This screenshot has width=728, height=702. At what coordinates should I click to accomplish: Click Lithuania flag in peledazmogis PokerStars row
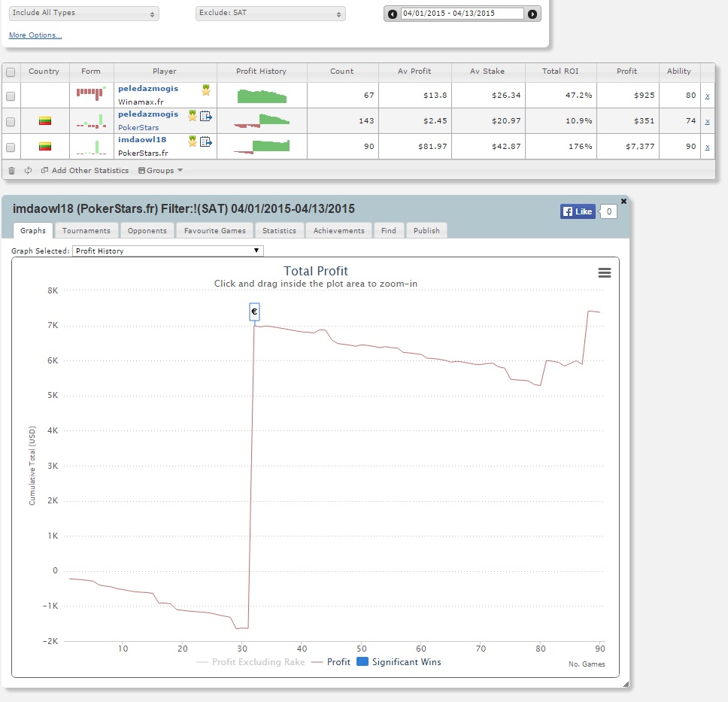point(45,121)
